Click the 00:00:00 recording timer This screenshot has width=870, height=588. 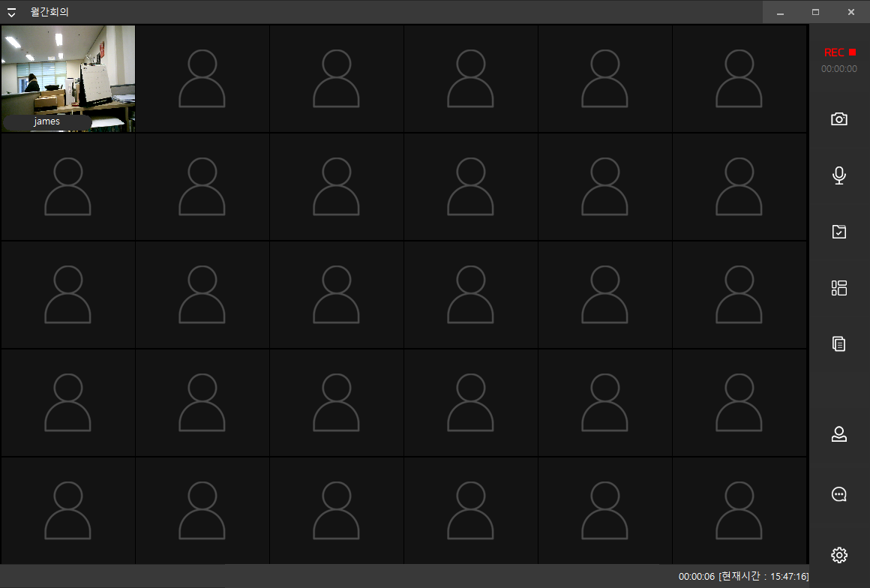[839, 69]
